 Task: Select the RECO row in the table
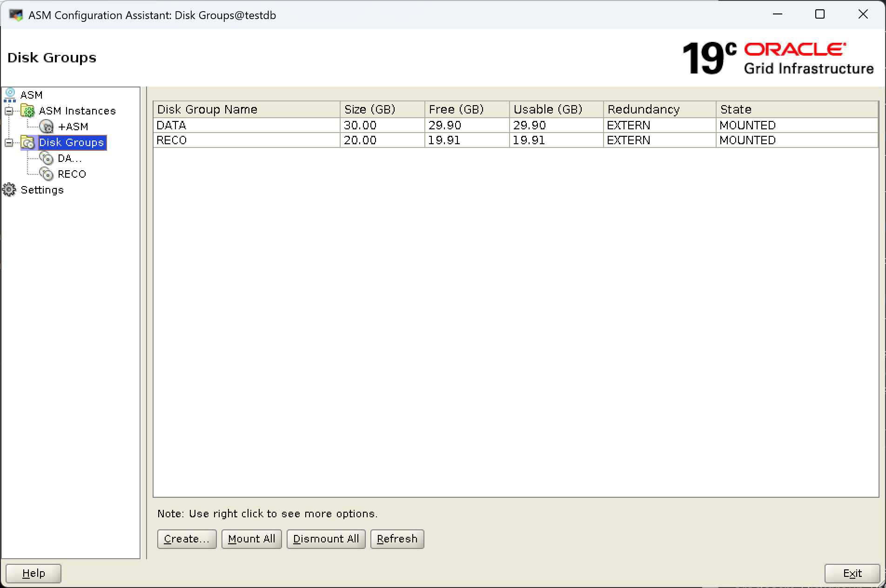[x=516, y=140]
